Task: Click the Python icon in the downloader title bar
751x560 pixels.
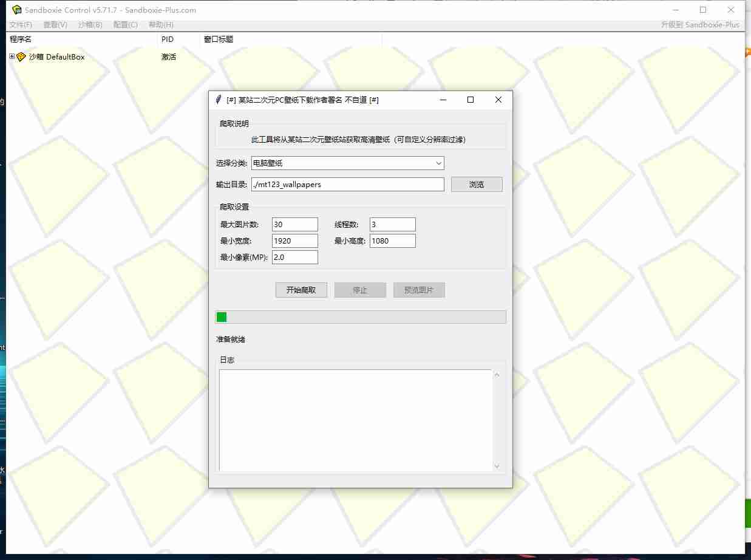Action: pos(218,100)
